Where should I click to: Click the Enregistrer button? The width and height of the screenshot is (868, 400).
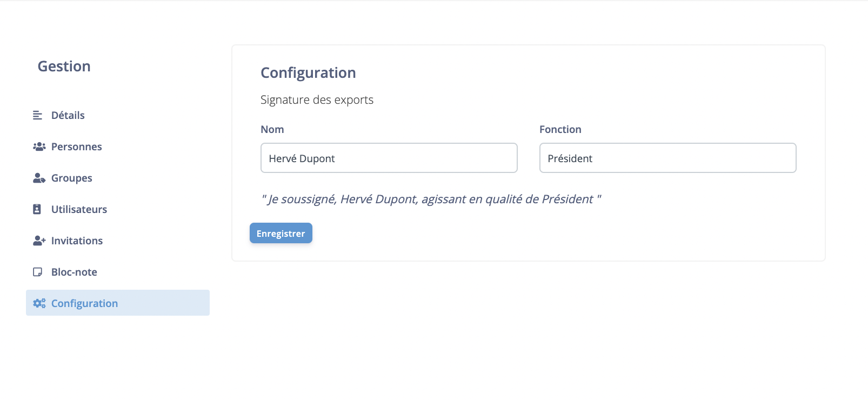pyautogui.click(x=281, y=233)
